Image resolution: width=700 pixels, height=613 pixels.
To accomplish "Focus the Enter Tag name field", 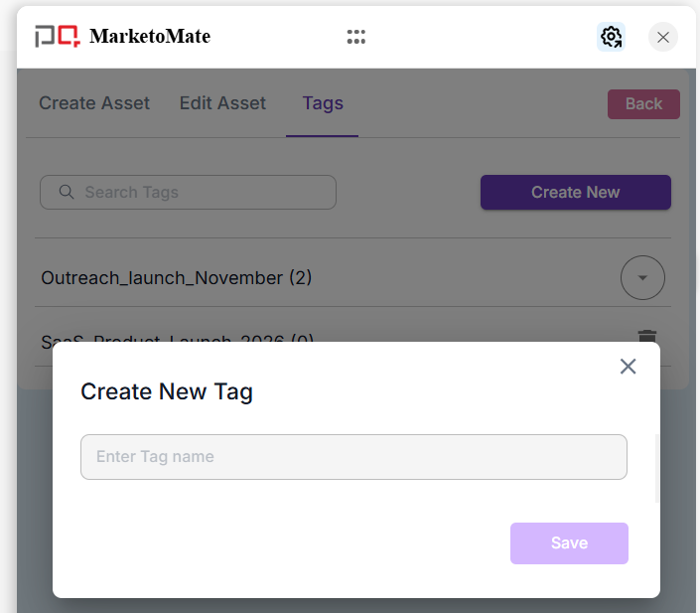I will coord(353,457).
